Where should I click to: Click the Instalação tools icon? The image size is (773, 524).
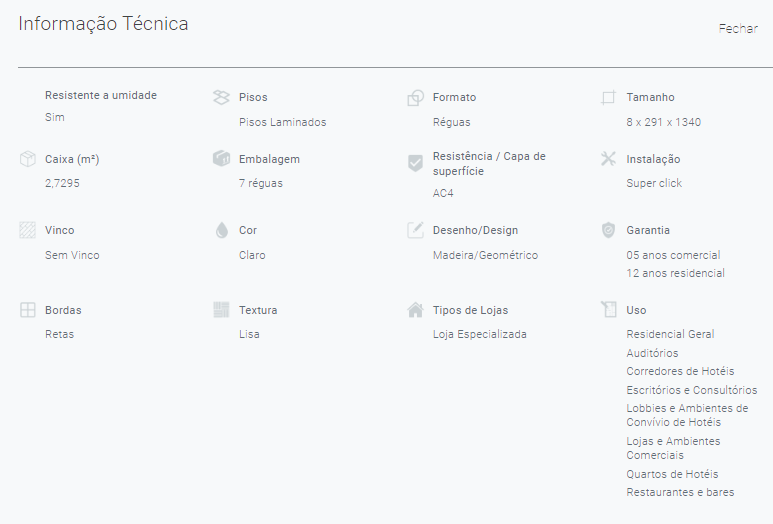608,159
